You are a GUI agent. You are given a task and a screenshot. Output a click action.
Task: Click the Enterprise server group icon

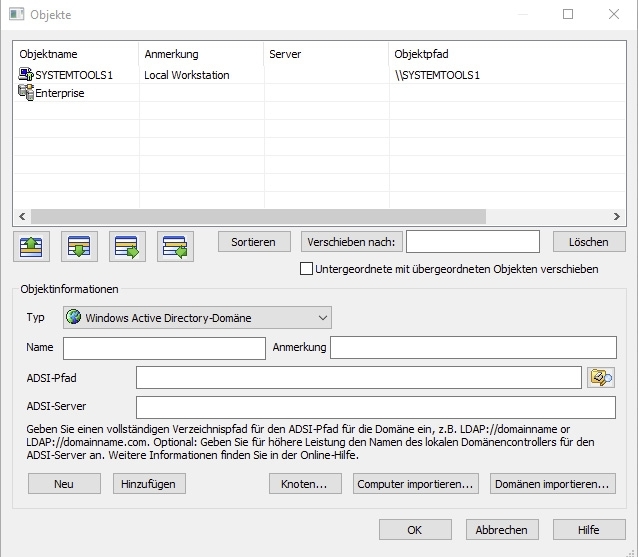point(26,92)
